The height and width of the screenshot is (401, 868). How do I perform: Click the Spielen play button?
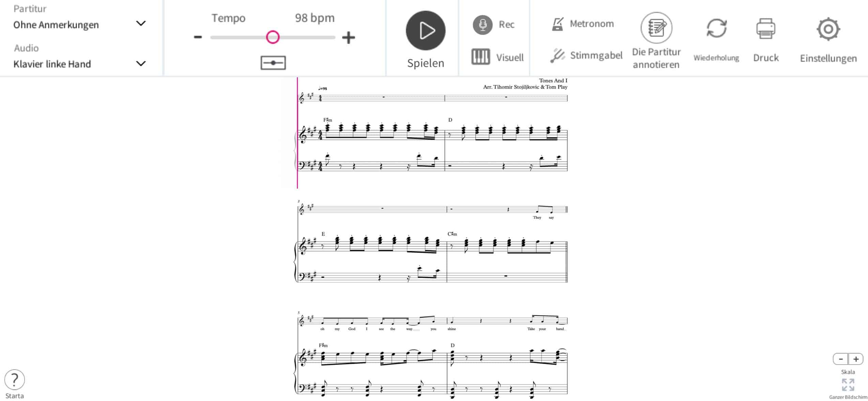pos(425,31)
